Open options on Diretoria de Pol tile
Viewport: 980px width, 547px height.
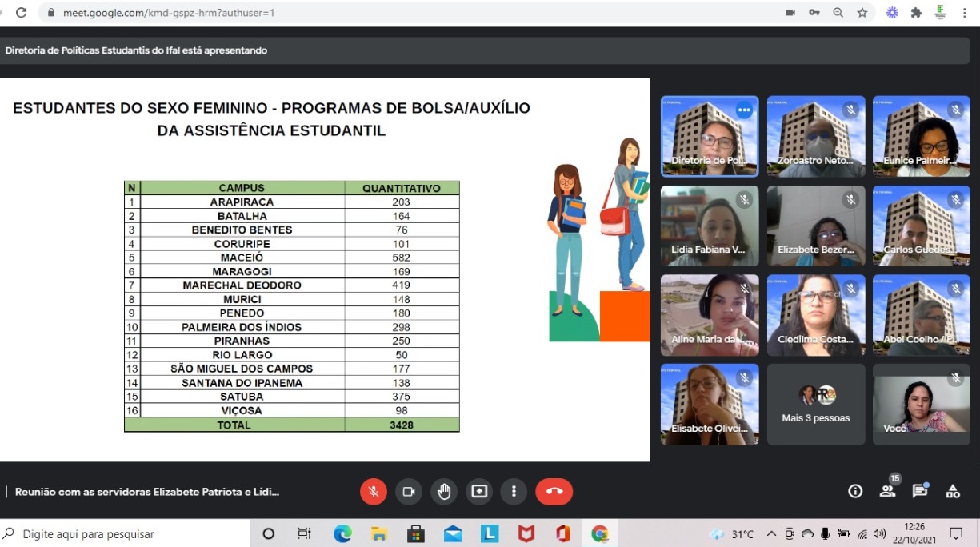point(744,110)
